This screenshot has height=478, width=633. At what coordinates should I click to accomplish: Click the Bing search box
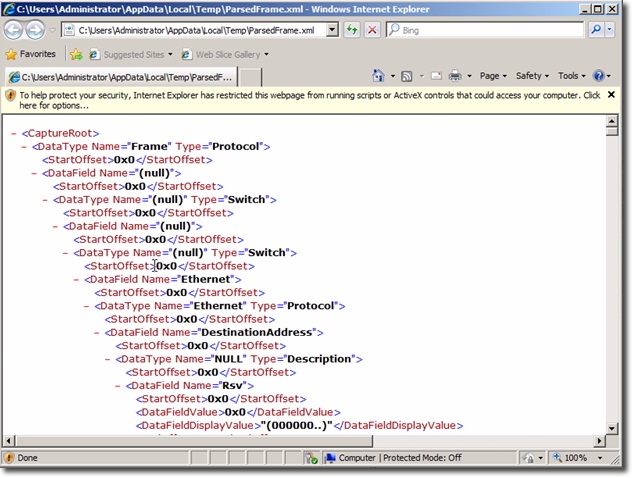click(x=485, y=30)
